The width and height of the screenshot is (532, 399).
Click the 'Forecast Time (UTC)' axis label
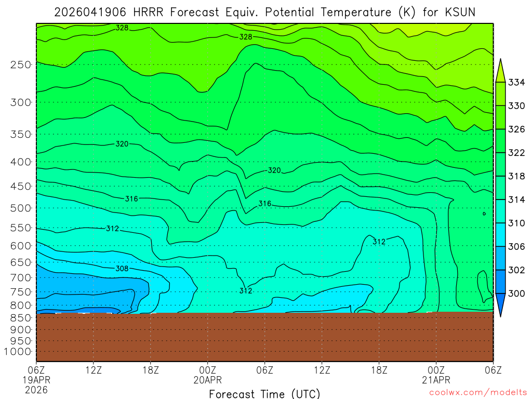(x=264, y=394)
